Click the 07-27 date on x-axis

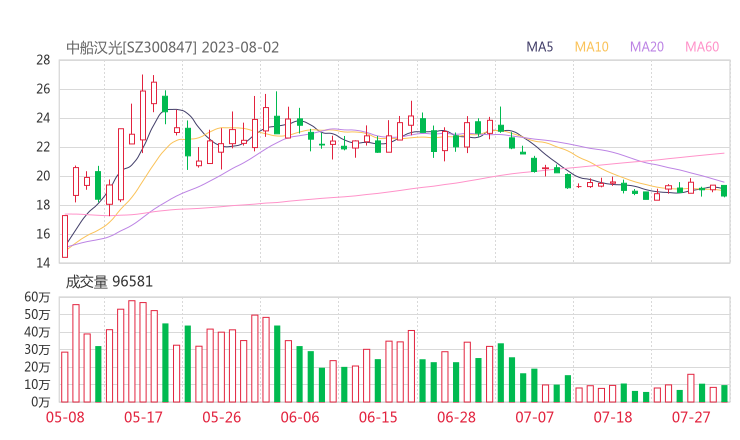tap(690, 417)
